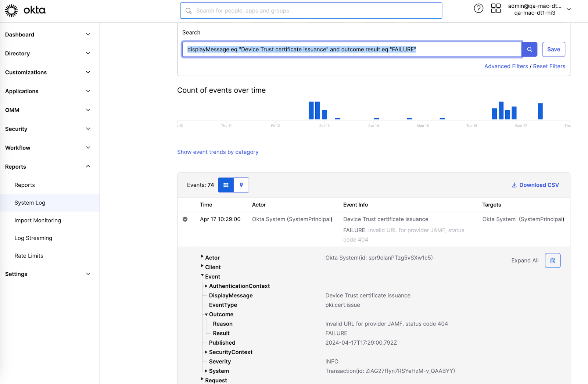
Task: Click the Okta System target link
Action: pyautogui.click(x=523, y=219)
